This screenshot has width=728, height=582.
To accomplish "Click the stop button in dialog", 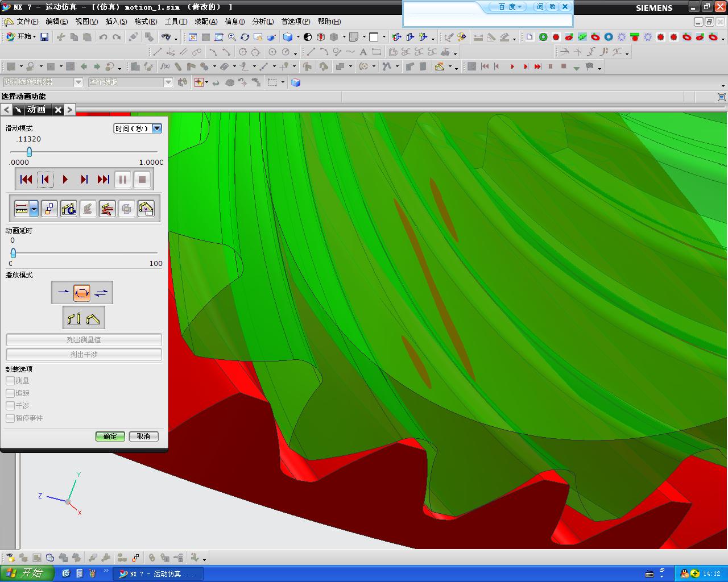I will (142, 180).
